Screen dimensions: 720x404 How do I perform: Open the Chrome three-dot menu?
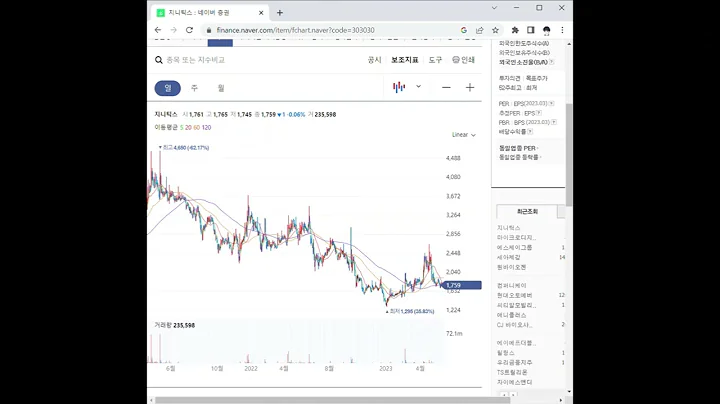pyautogui.click(x=562, y=30)
